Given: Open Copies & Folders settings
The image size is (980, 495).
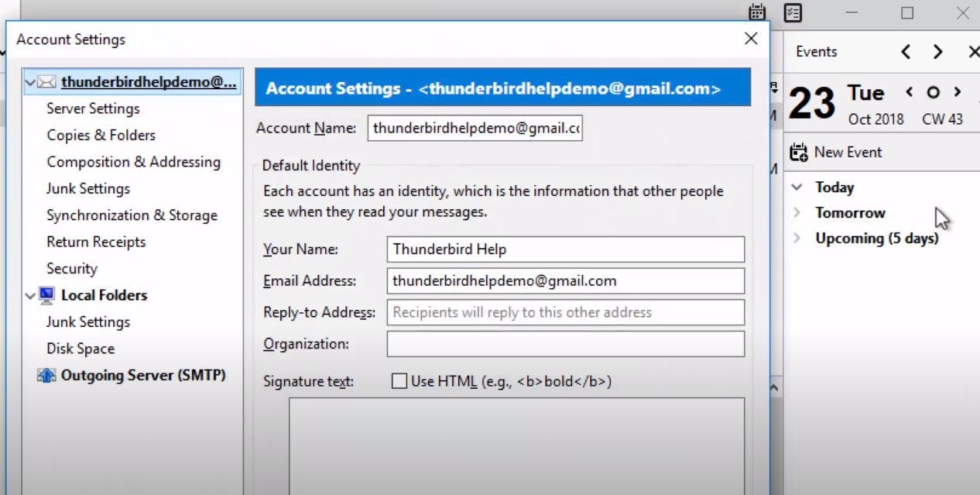Looking at the screenshot, I should 101,135.
